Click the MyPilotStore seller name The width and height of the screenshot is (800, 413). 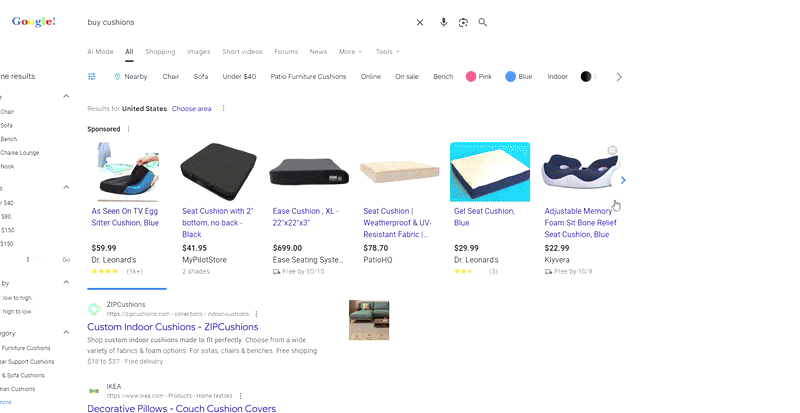204,260
